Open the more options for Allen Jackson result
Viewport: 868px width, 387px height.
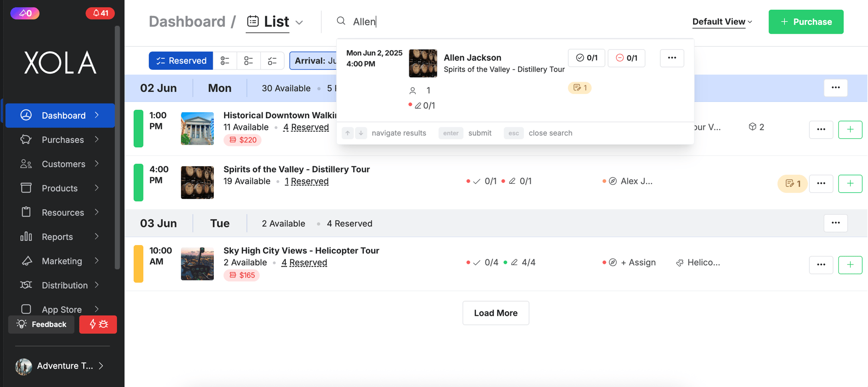(672, 58)
